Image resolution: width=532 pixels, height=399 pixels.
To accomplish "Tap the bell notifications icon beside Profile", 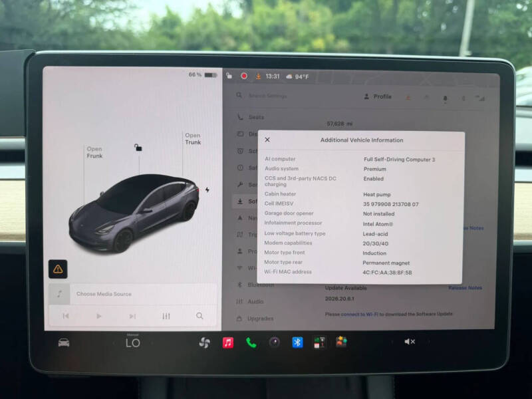I will tap(445, 98).
